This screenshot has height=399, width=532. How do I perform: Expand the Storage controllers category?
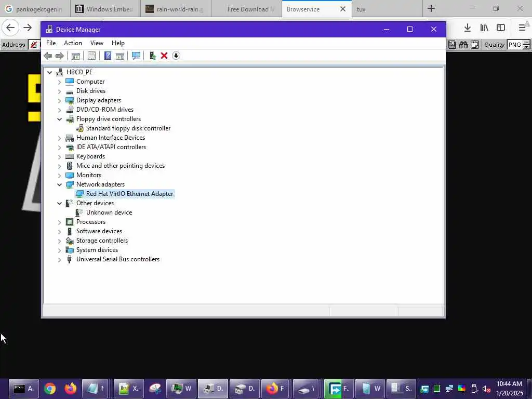[59, 241]
